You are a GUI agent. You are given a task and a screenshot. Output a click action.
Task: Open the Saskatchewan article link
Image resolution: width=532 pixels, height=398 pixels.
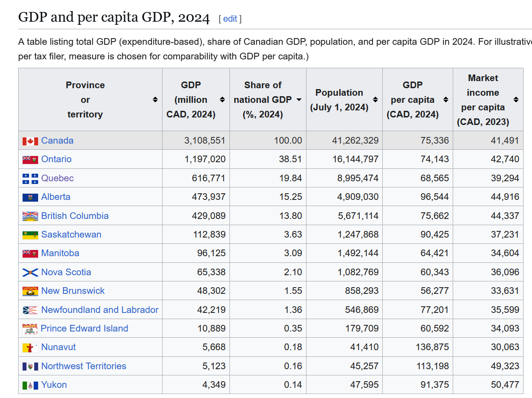71,234
